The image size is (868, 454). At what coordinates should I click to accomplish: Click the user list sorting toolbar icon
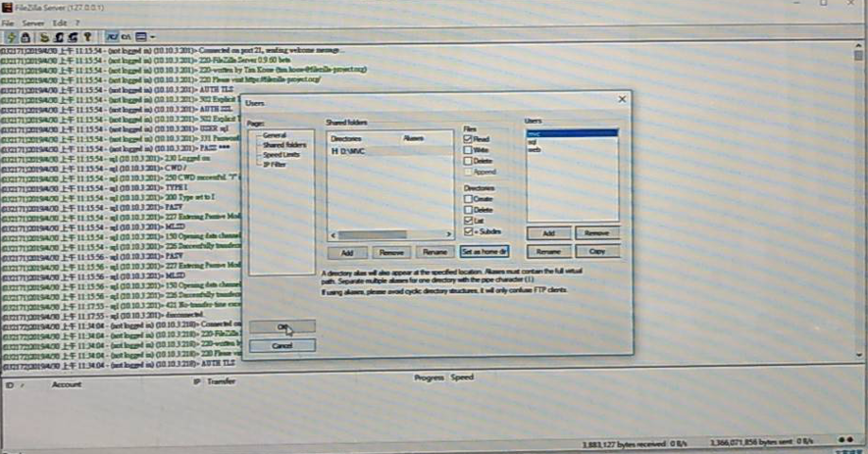tap(141, 37)
